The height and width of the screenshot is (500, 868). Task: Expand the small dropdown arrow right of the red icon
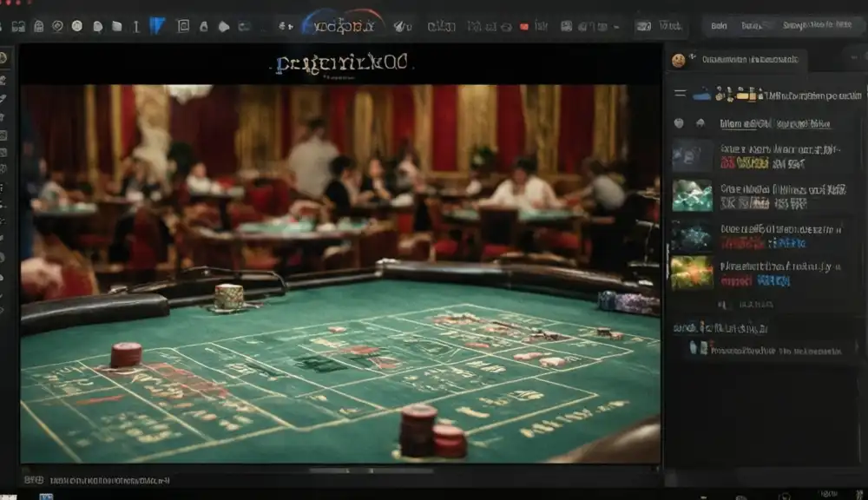(616, 27)
